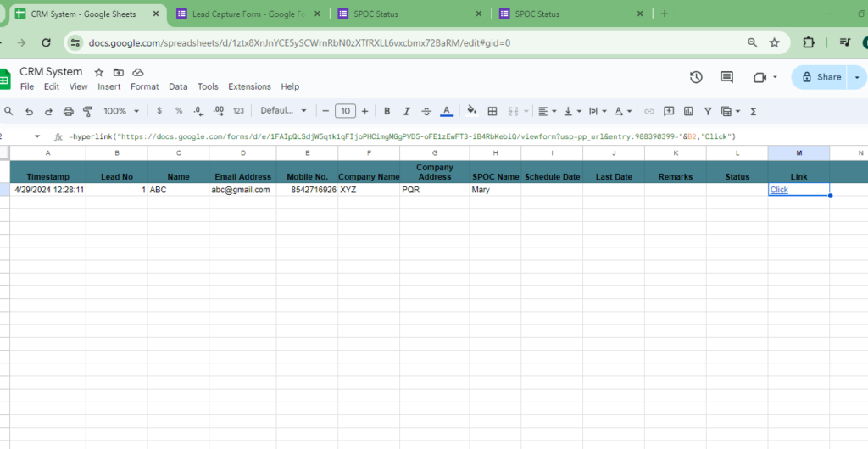Viewport: 868px width, 449px height.
Task: Toggle bold formatting
Action: pyautogui.click(x=387, y=111)
